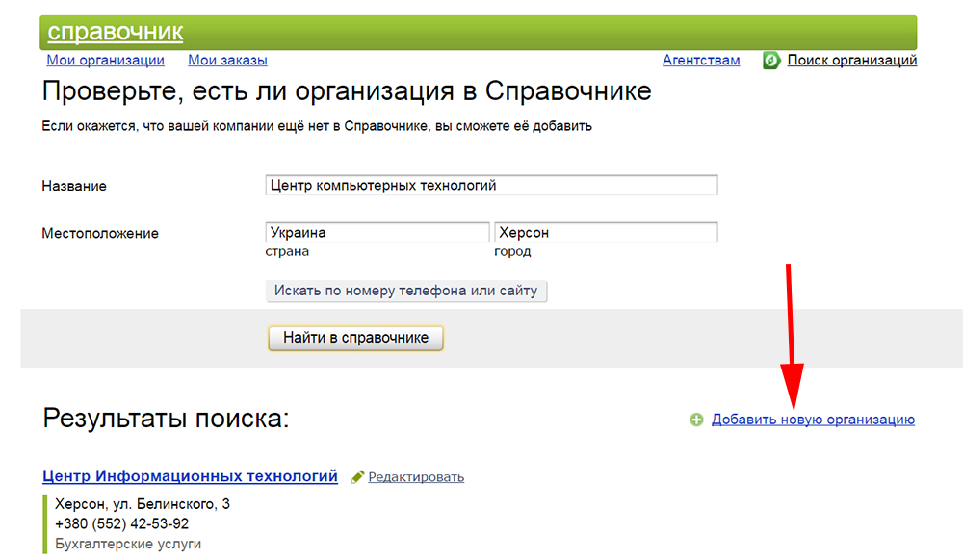Click the Бухгалтерские услуги category text
Image resolution: width=963 pixels, height=560 pixels.
(x=128, y=545)
